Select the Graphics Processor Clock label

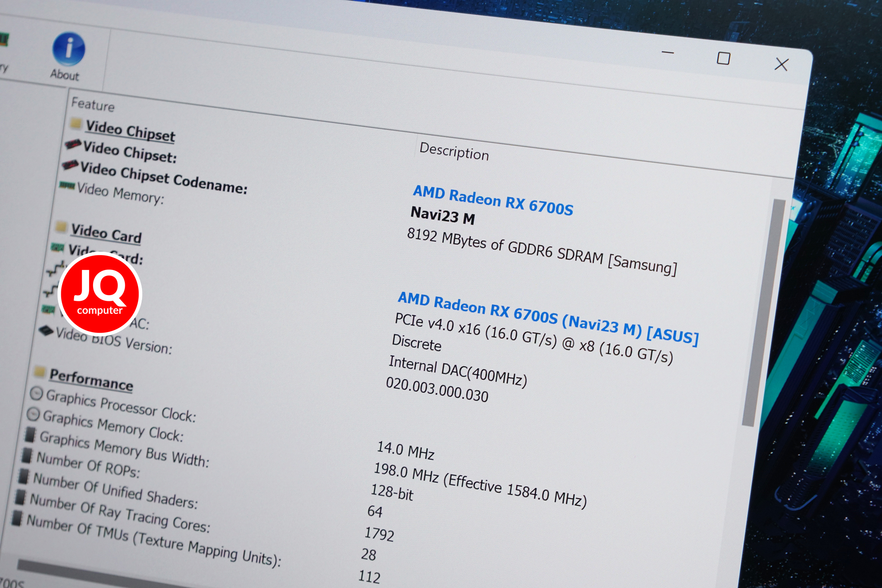121,405
